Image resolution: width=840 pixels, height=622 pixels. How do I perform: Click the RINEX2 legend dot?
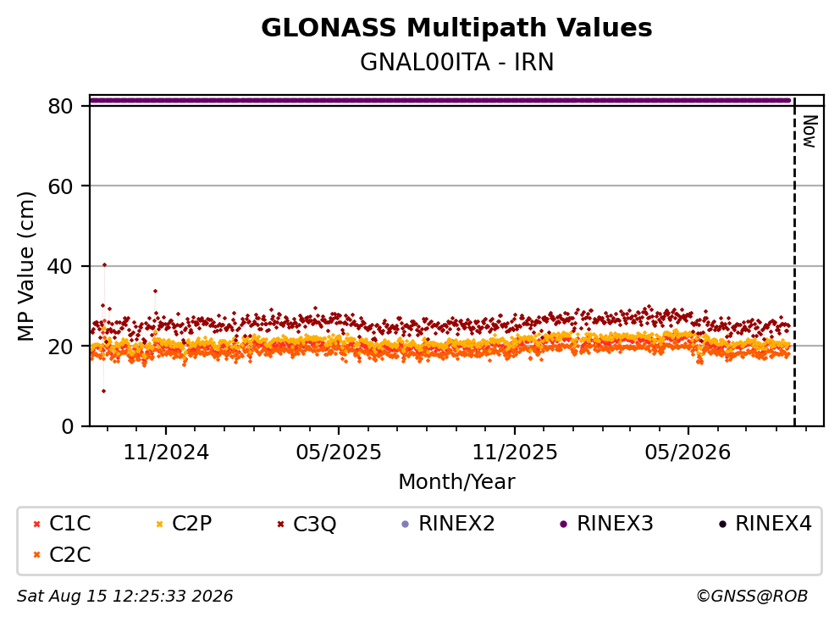405,524
